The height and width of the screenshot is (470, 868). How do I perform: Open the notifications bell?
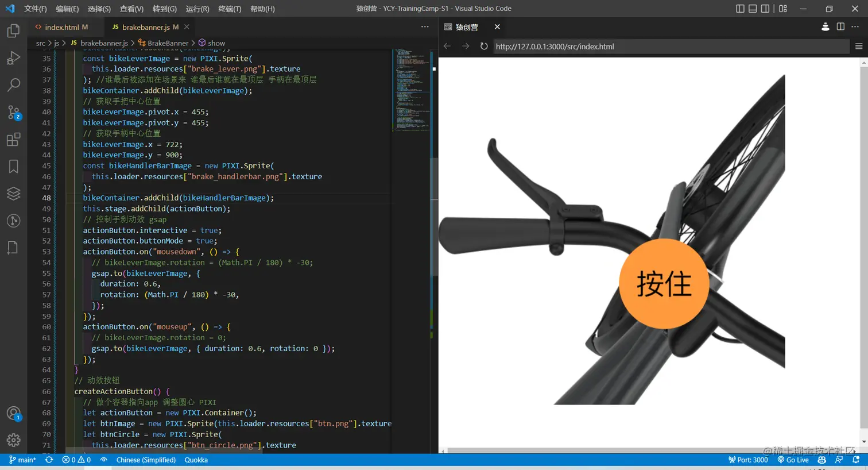point(856,460)
